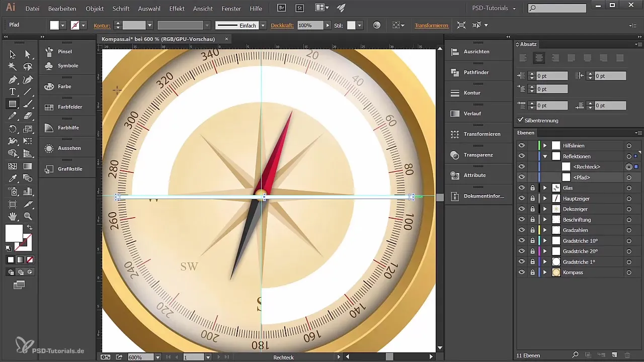Select the Pencil tool
This screenshot has height=362, width=644.
point(13,116)
